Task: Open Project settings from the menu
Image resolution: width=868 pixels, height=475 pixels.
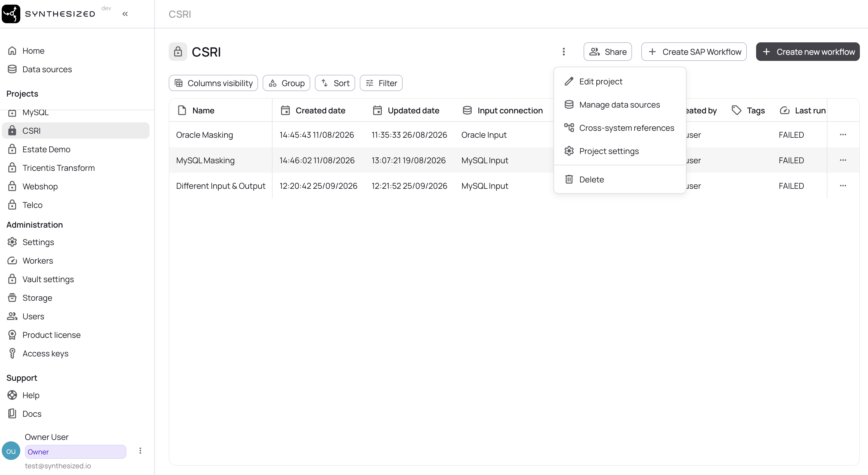Action: (620, 151)
